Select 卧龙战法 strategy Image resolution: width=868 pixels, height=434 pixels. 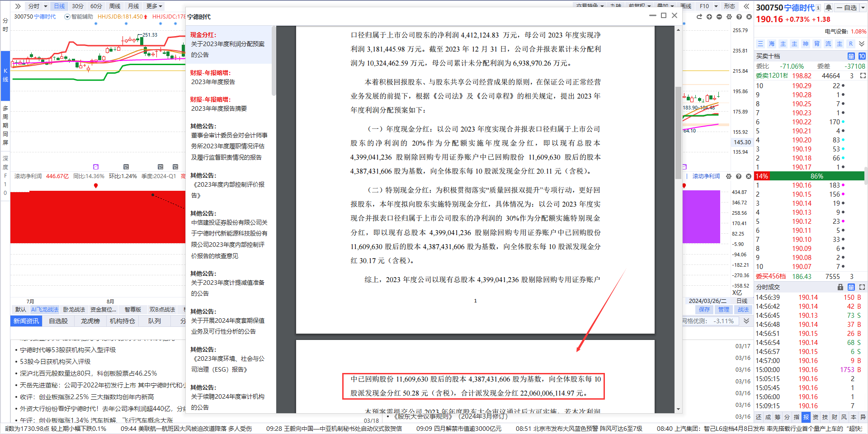[x=74, y=310]
